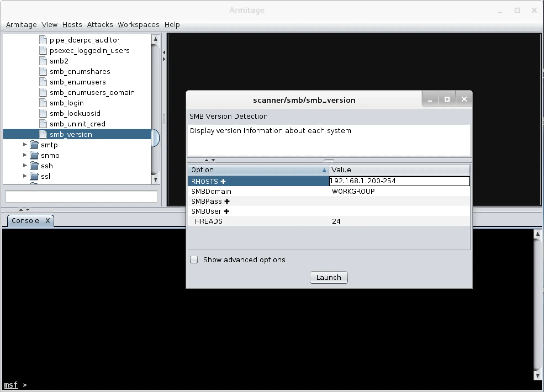Click the ssh folder icon
This screenshot has width=544, height=392.
(34, 166)
